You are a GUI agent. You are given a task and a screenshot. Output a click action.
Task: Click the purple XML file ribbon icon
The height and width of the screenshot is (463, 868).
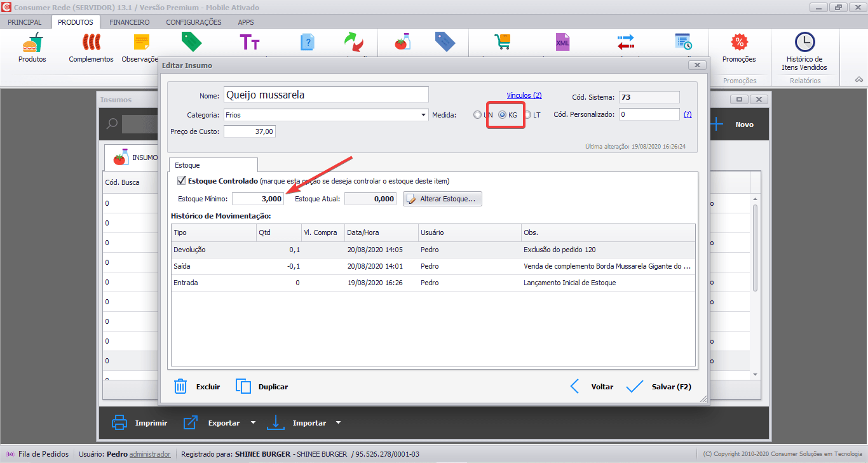tap(562, 42)
